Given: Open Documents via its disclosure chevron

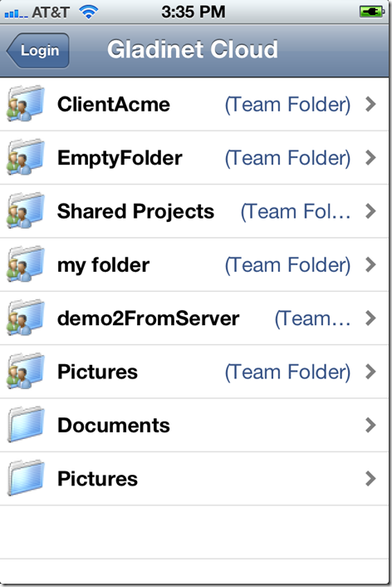Looking at the screenshot, I should point(370,425).
